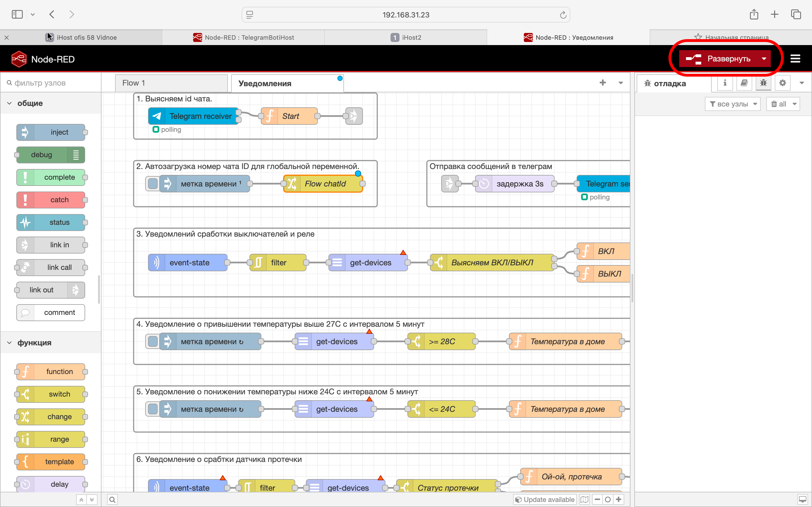The height and width of the screenshot is (507, 812).
Task: Zoom in the canvas with plus icon
Action: click(618, 500)
